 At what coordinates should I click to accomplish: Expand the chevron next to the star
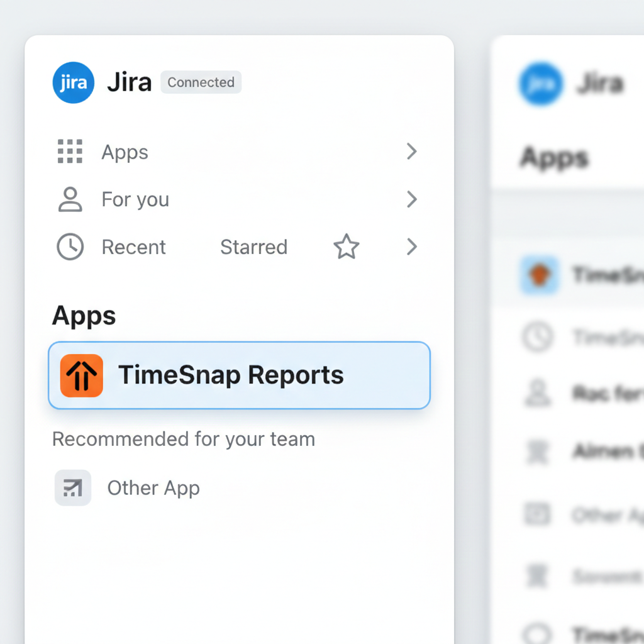click(x=411, y=247)
